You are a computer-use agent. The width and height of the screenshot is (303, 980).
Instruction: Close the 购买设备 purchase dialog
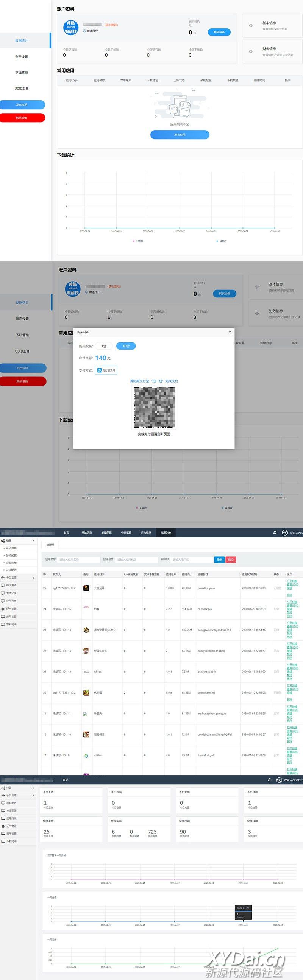point(230,333)
